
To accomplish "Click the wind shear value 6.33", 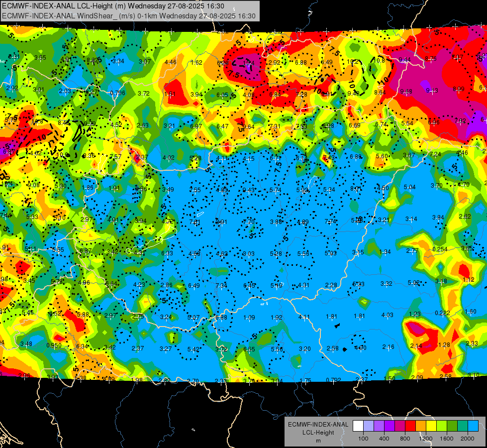I will [x=167, y=253].
